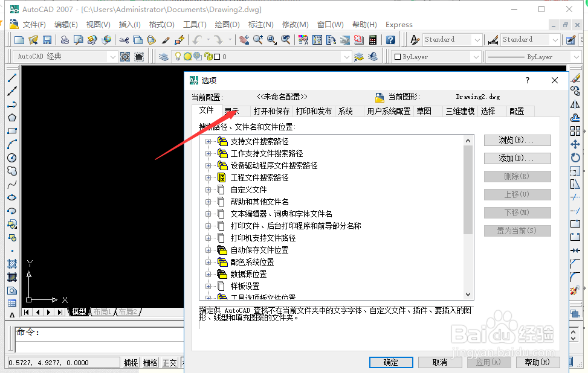Screen dimensions: 588x373
Task: Expand 支持文件搜索路径 tree node
Action: point(208,142)
